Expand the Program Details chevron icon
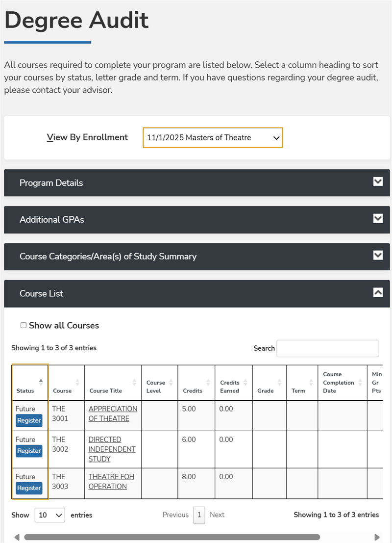The width and height of the screenshot is (392, 543). pyautogui.click(x=378, y=182)
